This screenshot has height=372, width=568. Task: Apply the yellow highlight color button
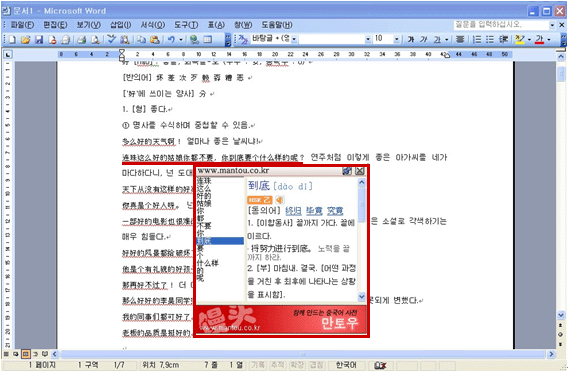[x=520, y=39]
